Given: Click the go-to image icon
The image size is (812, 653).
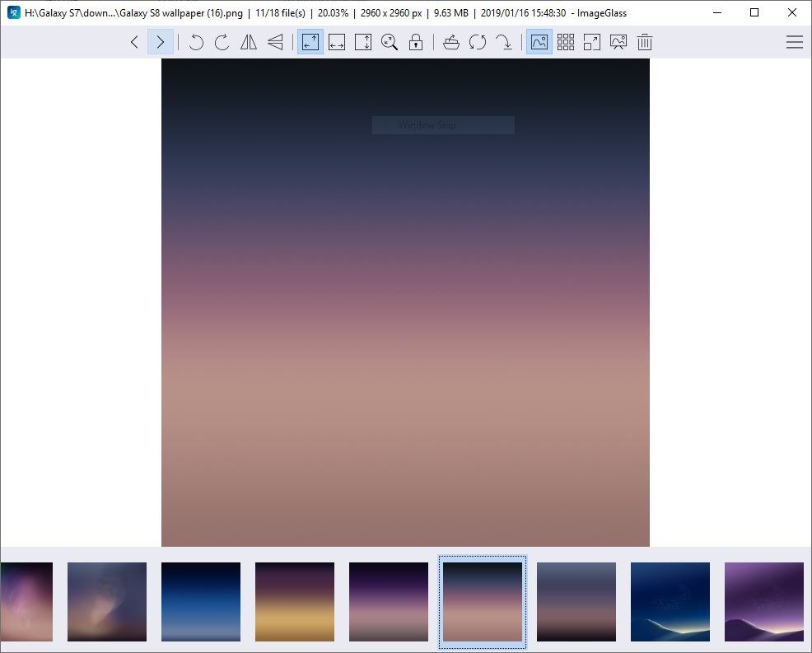Looking at the screenshot, I should click(x=504, y=42).
